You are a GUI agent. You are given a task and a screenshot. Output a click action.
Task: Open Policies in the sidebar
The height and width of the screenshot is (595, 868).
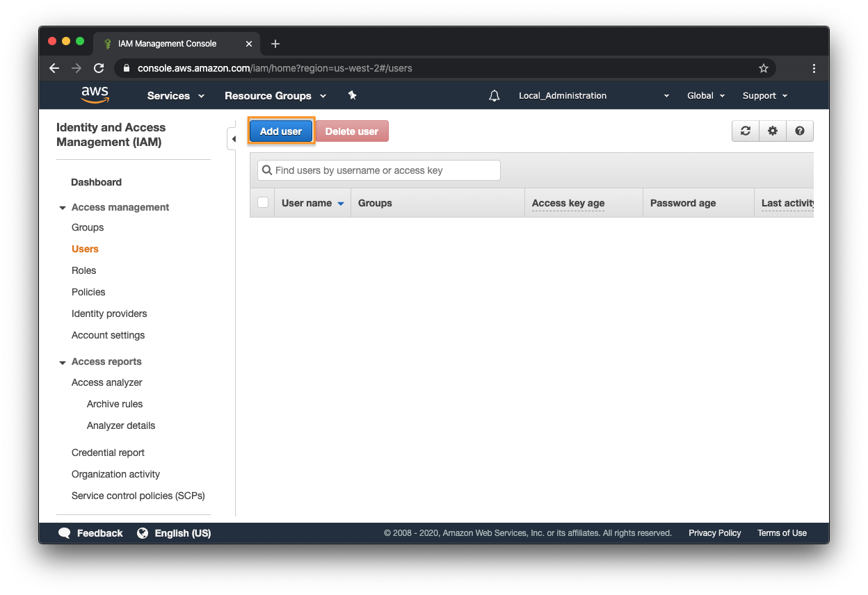pyautogui.click(x=88, y=292)
